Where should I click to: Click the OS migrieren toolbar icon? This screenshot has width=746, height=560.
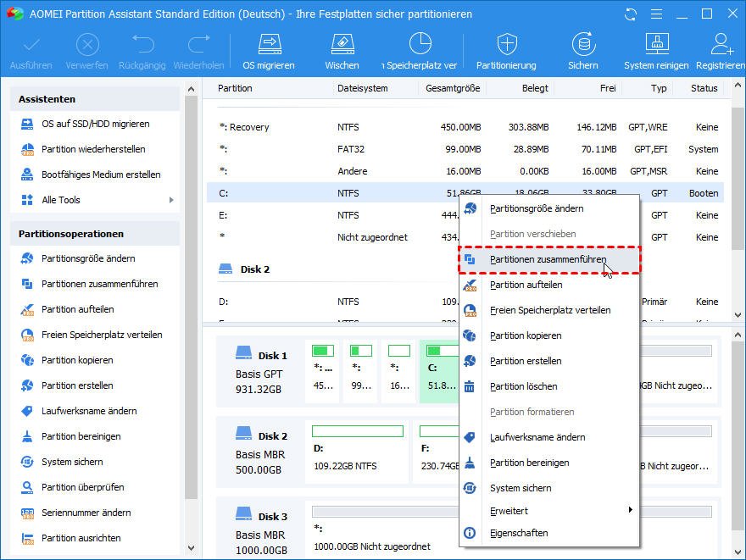270,45
